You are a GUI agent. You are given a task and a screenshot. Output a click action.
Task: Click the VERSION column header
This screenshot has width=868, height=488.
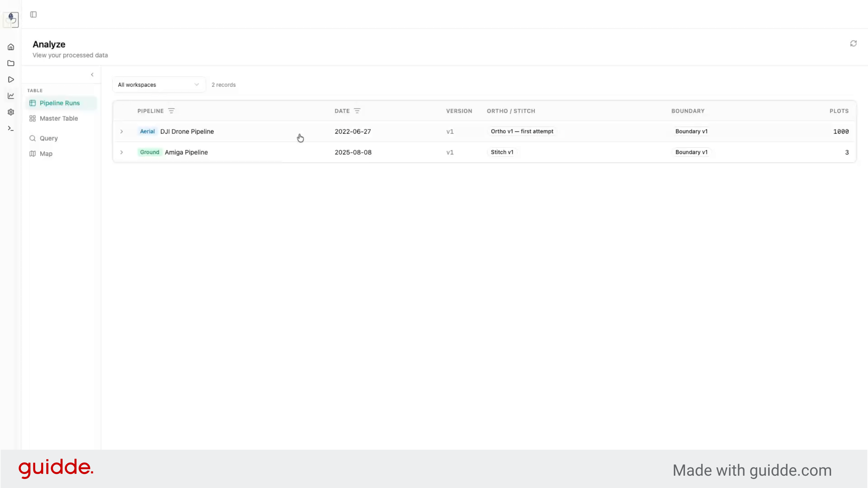459,111
